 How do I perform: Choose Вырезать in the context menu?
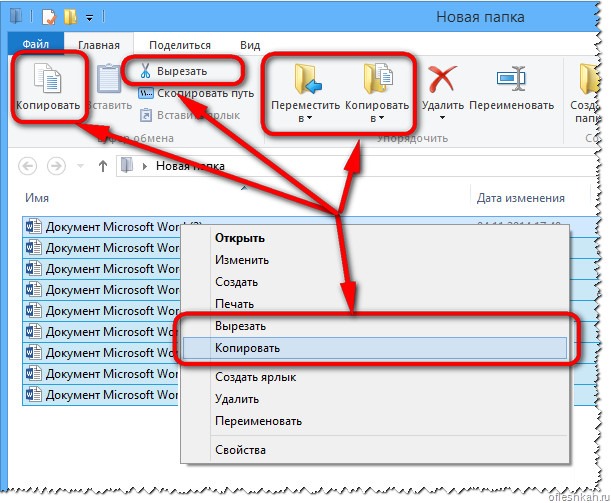[x=374, y=326]
